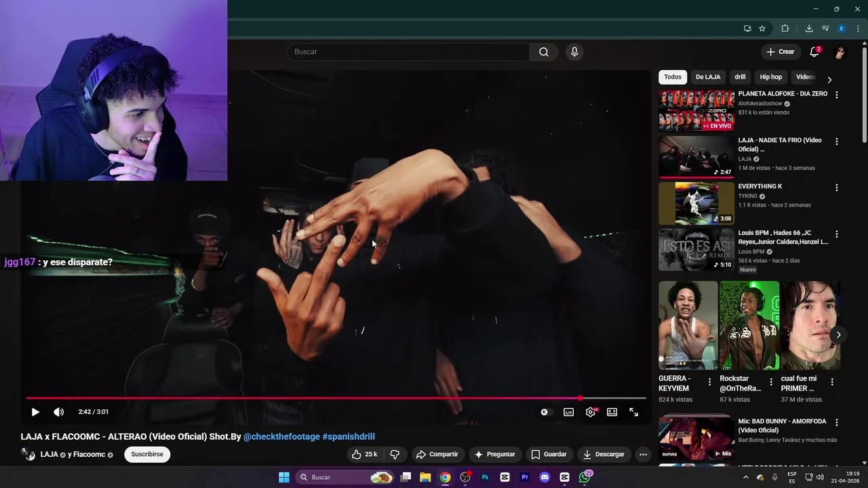This screenshot has height=488, width=868.
Task: Open cual fue mi PRIMER short
Action: (810, 325)
